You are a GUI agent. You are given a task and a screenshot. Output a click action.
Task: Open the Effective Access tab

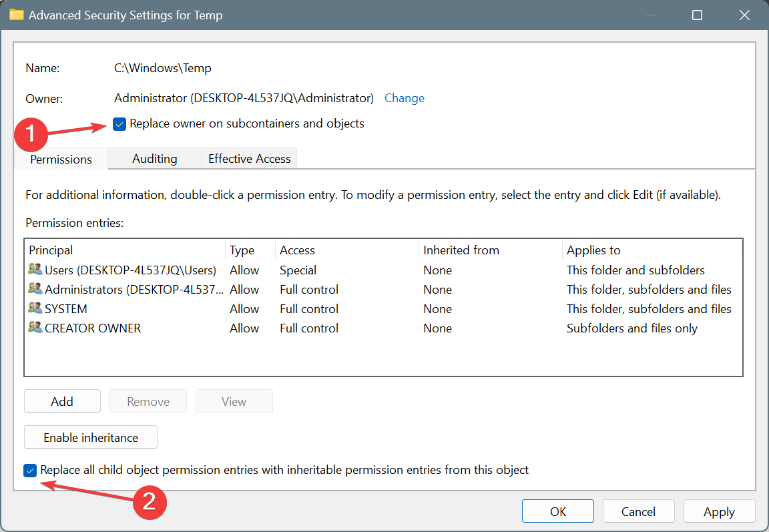tap(249, 158)
